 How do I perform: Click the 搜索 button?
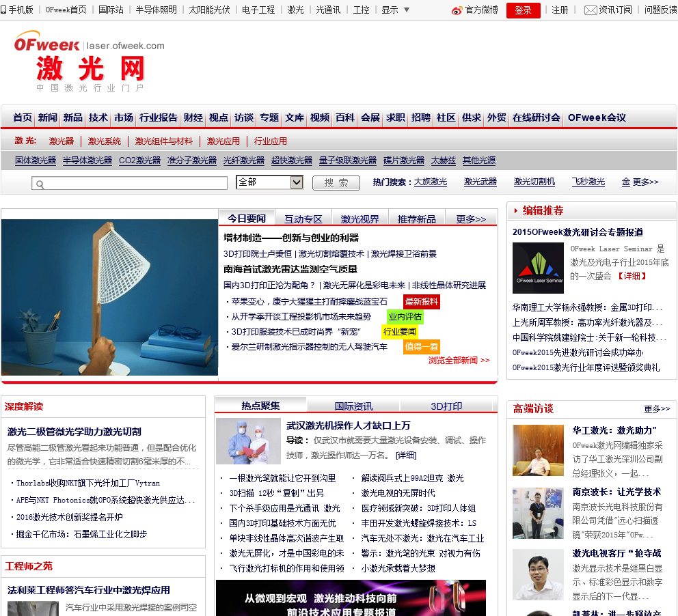click(336, 183)
